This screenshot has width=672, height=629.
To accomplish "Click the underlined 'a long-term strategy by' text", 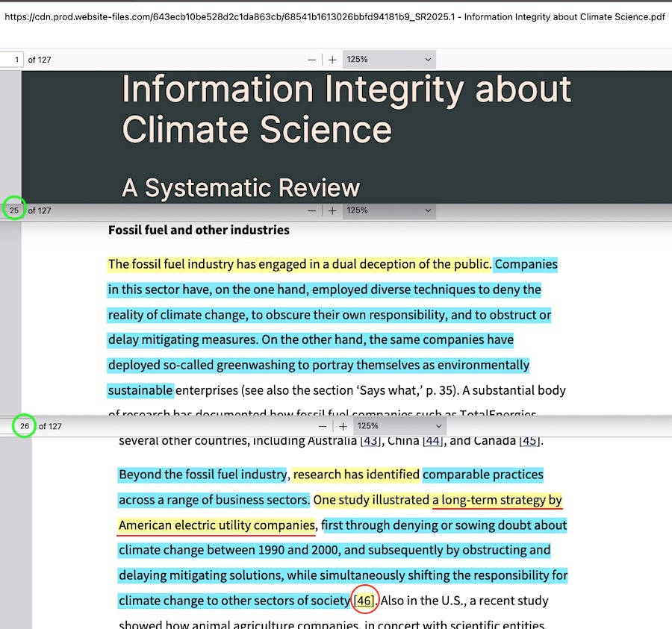I will point(497,500).
